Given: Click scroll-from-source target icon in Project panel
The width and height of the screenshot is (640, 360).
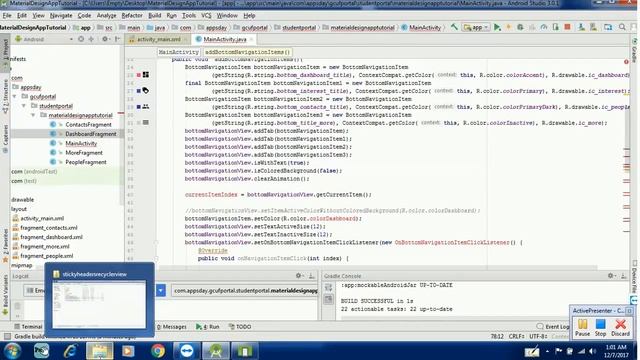Looking at the screenshot, I should 81,39.
